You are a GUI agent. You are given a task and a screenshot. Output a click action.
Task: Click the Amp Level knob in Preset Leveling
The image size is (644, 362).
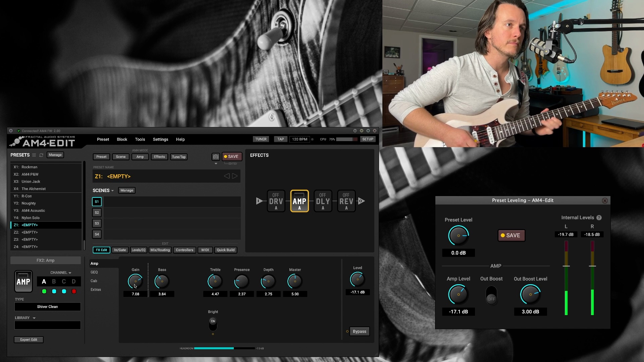click(459, 294)
